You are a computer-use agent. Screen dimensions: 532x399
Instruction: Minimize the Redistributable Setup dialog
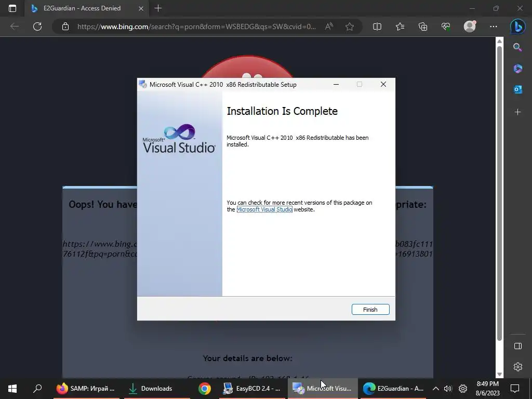click(x=336, y=84)
